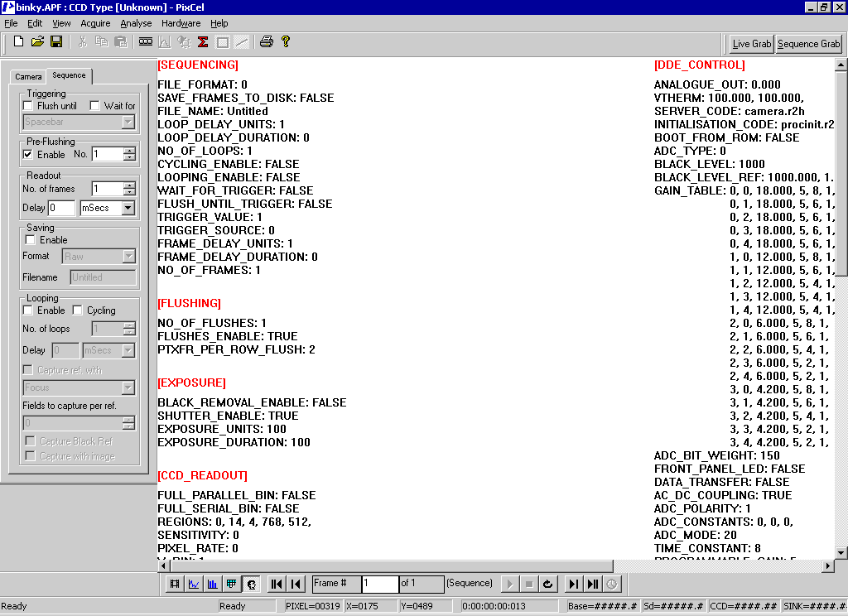Click the Print toolbar icon
The image size is (848, 616).
[x=266, y=41]
